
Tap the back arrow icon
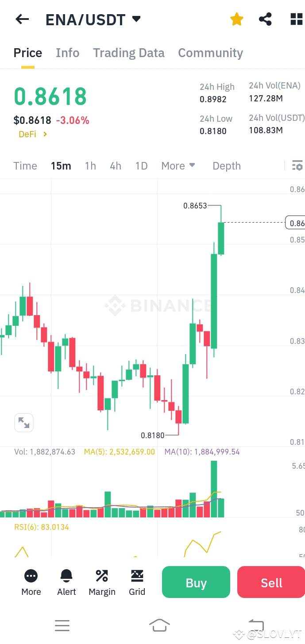pos(22,19)
